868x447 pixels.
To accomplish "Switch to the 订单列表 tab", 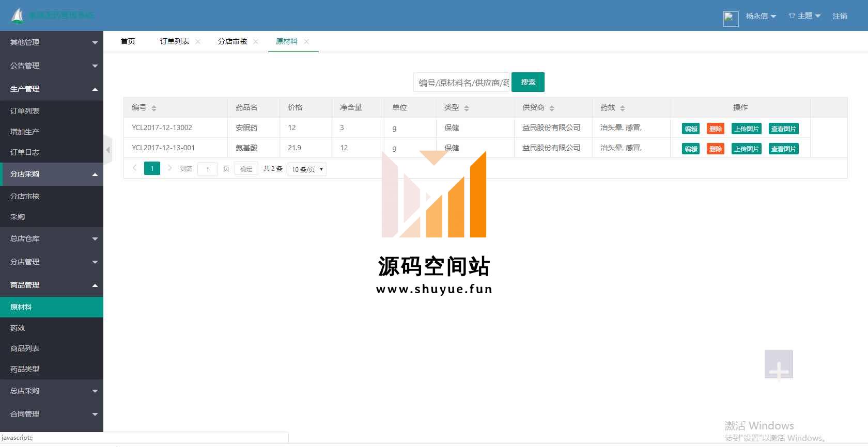I will (x=174, y=41).
